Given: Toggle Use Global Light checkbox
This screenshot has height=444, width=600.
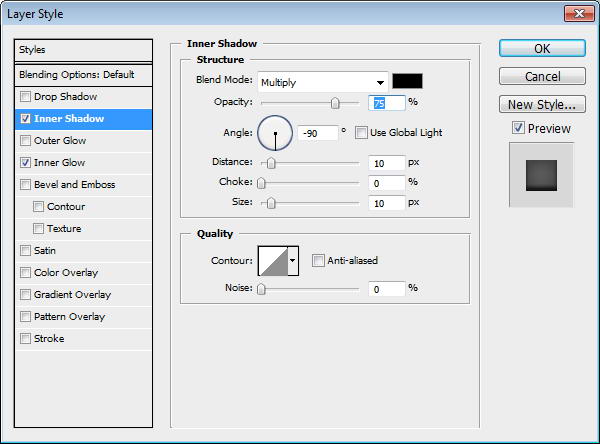Looking at the screenshot, I should (361, 133).
